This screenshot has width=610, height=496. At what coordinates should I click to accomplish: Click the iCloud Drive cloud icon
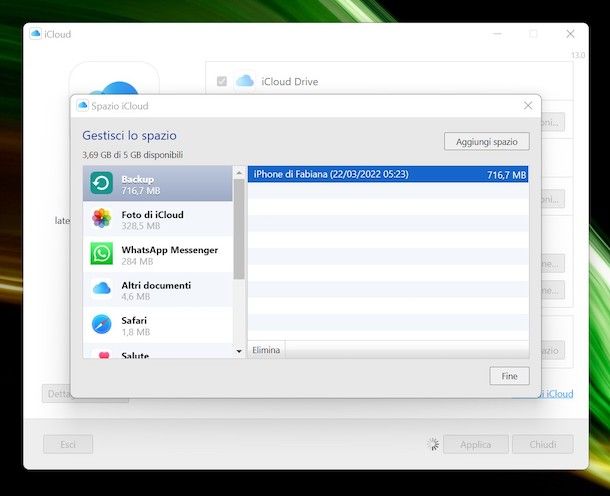(245, 81)
